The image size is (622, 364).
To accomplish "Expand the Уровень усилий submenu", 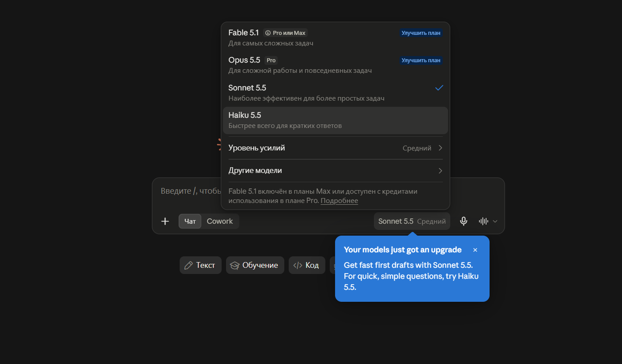I will [x=336, y=148].
